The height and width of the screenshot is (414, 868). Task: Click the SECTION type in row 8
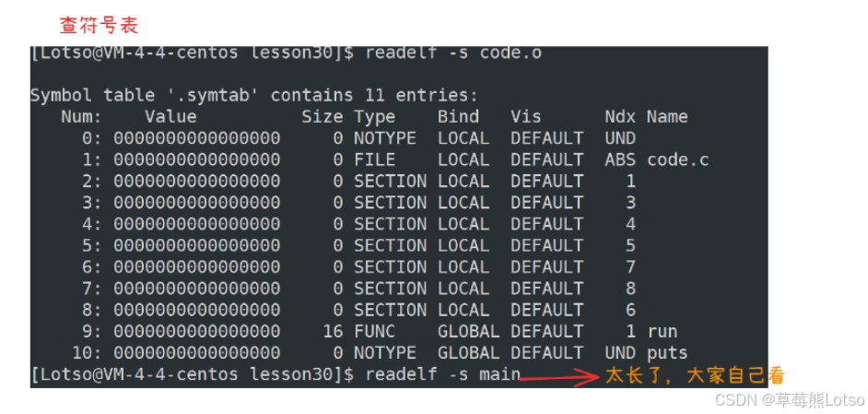[391, 311]
